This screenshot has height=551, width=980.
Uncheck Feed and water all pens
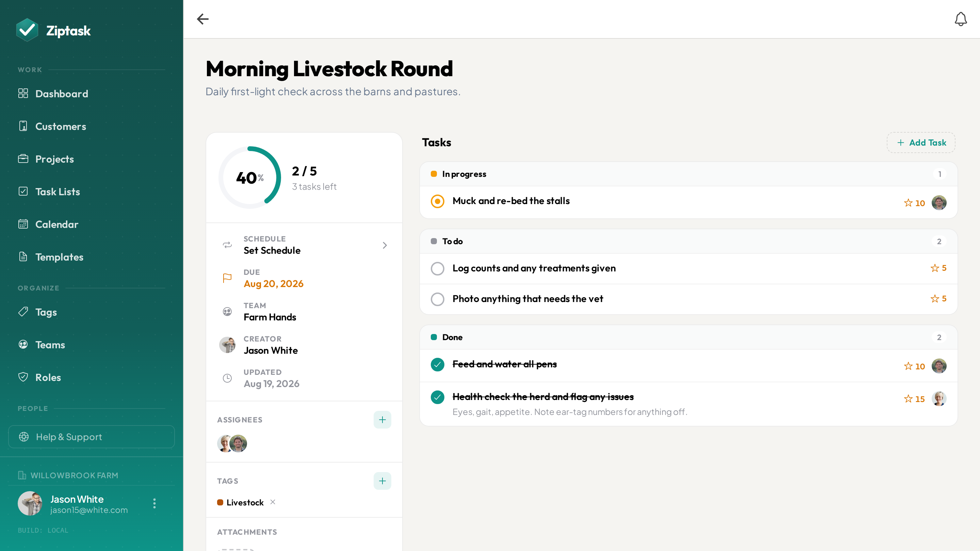pos(438,364)
